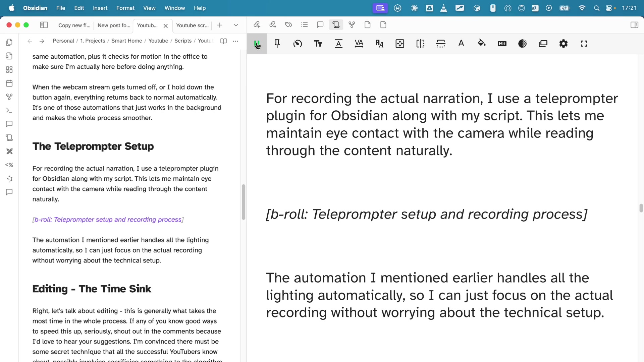The width and height of the screenshot is (644, 362).
Task: Toggle markdown rendering with the MD icon
Action: (x=502, y=44)
